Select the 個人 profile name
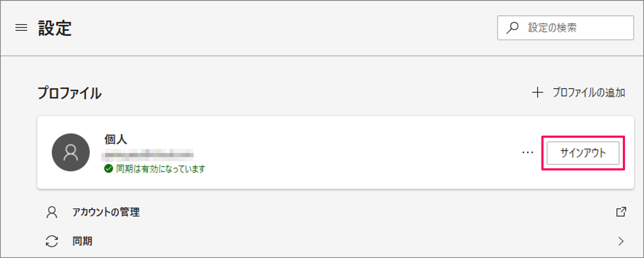 coord(115,139)
